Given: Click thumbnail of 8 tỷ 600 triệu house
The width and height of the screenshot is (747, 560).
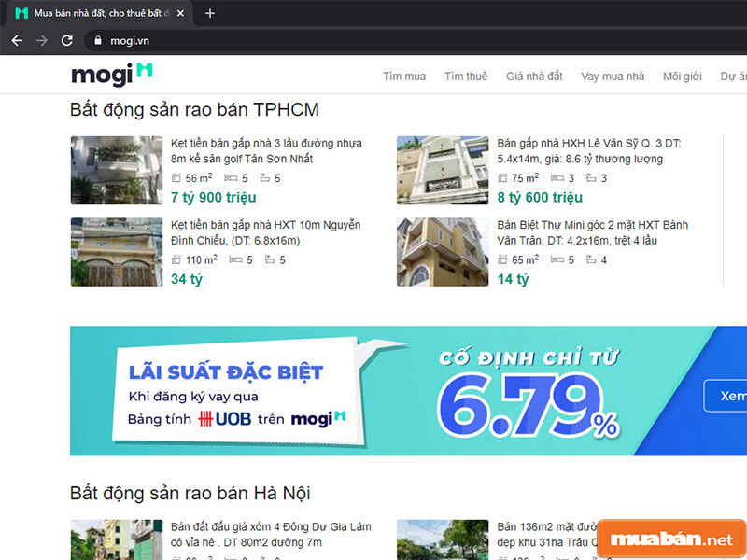Looking at the screenshot, I should coord(443,171).
